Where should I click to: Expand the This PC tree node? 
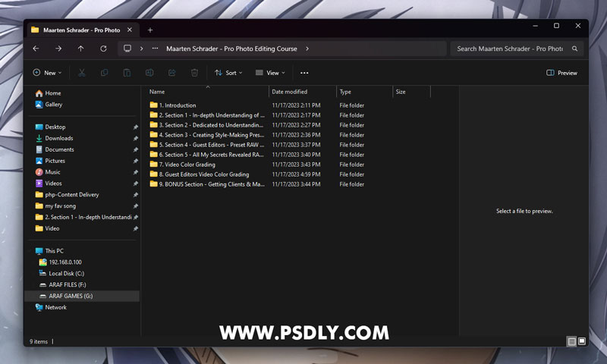click(x=30, y=251)
